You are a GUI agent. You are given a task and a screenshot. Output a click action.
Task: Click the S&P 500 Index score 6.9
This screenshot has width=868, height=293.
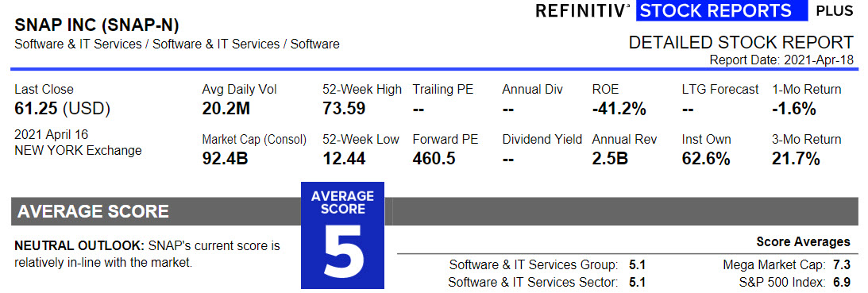click(x=842, y=282)
